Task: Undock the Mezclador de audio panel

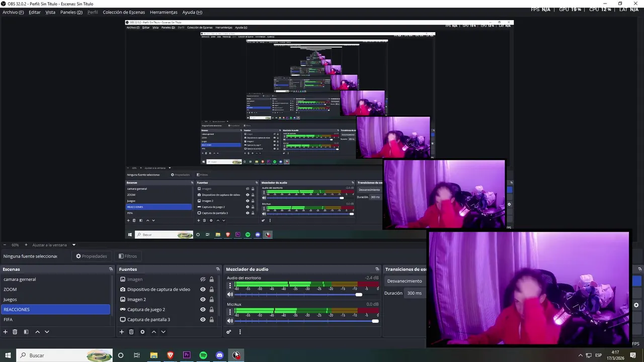Action: click(377, 269)
